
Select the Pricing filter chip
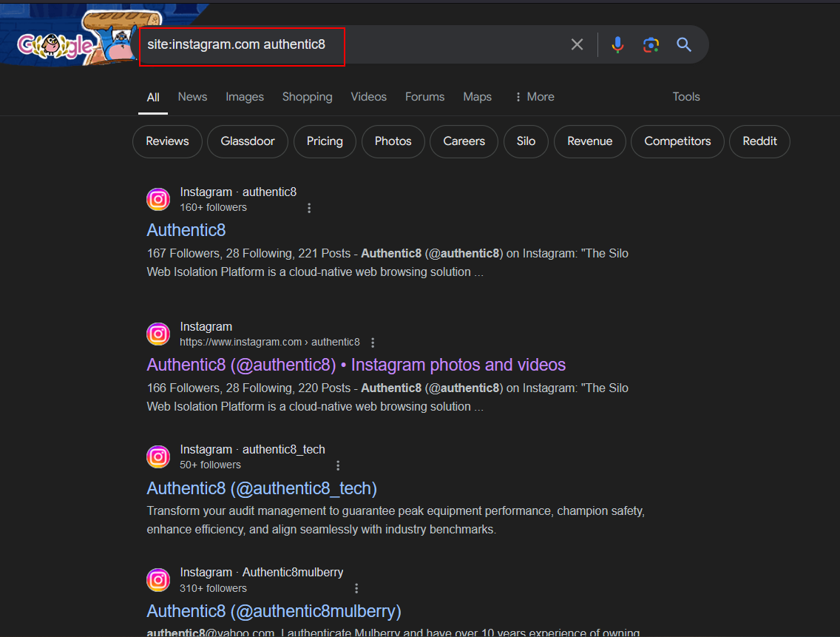tap(325, 141)
